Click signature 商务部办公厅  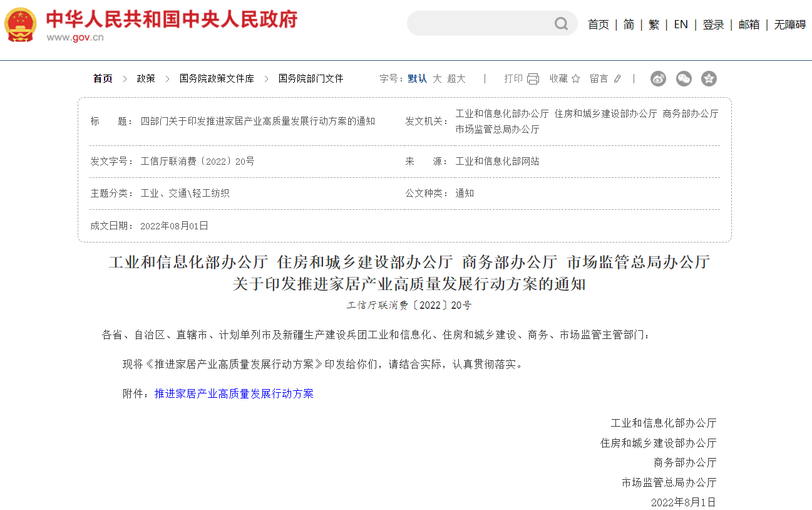coord(685,462)
